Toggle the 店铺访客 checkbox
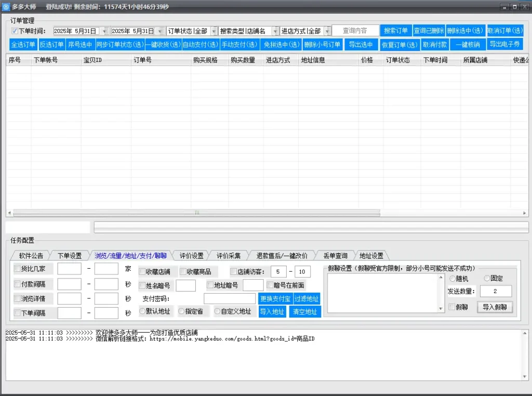The image size is (532, 396). click(x=233, y=271)
